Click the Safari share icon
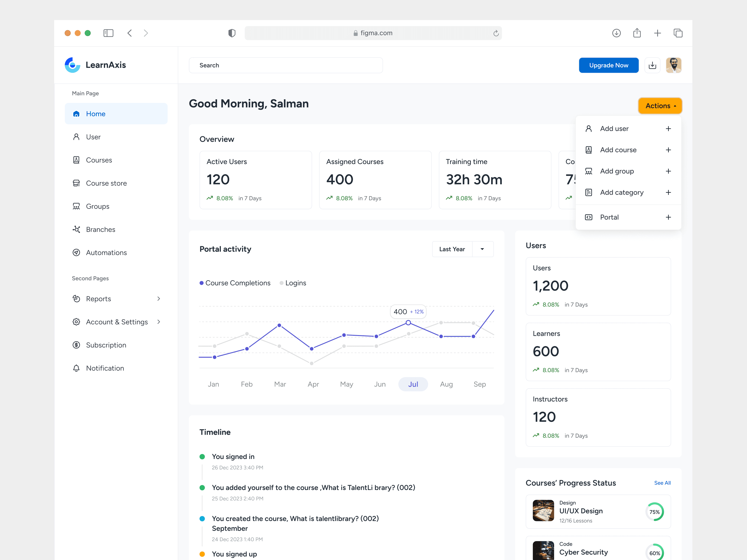Image resolution: width=747 pixels, height=560 pixels. point(637,33)
